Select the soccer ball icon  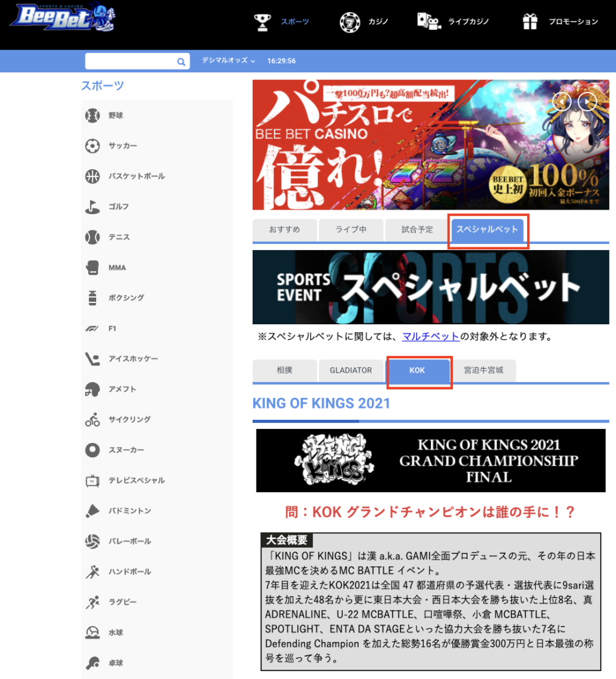92,146
